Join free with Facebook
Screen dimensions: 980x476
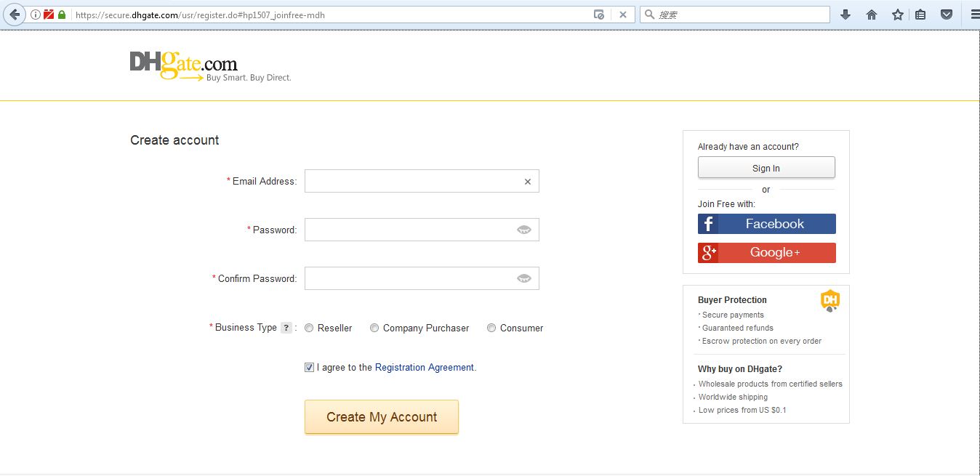pos(766,223)
